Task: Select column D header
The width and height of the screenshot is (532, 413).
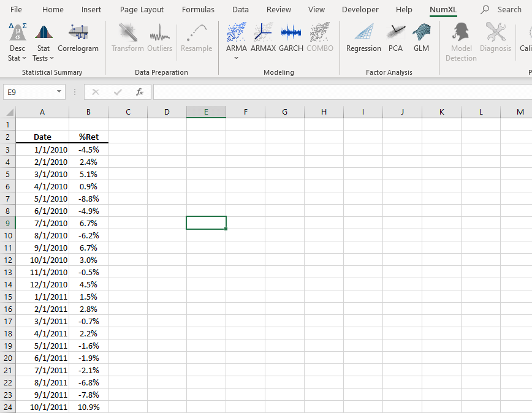Action: pyautogui.click(x=167, y=112)
